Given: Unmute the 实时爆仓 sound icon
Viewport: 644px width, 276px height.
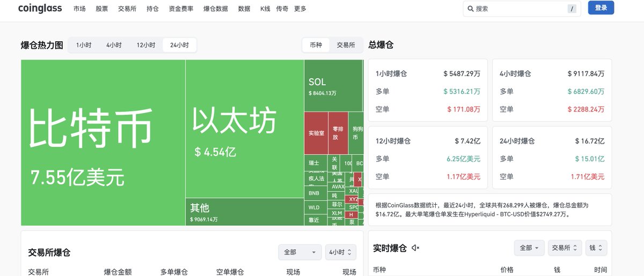Looking at the screenshot, I should pos(415,248).
